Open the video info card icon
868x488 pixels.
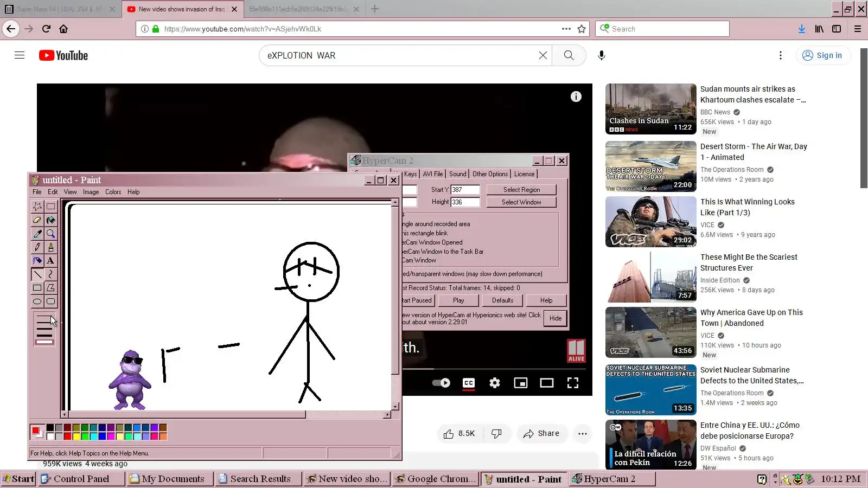pos(576,97)
